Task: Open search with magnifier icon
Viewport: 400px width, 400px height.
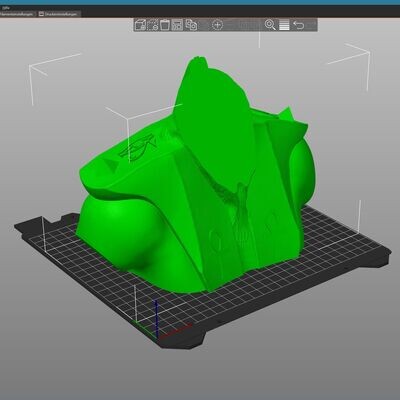Action: point(270,25)
